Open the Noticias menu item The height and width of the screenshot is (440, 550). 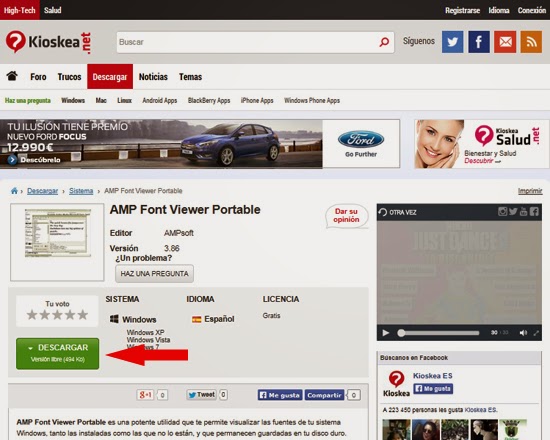click(x=153, y=76)
